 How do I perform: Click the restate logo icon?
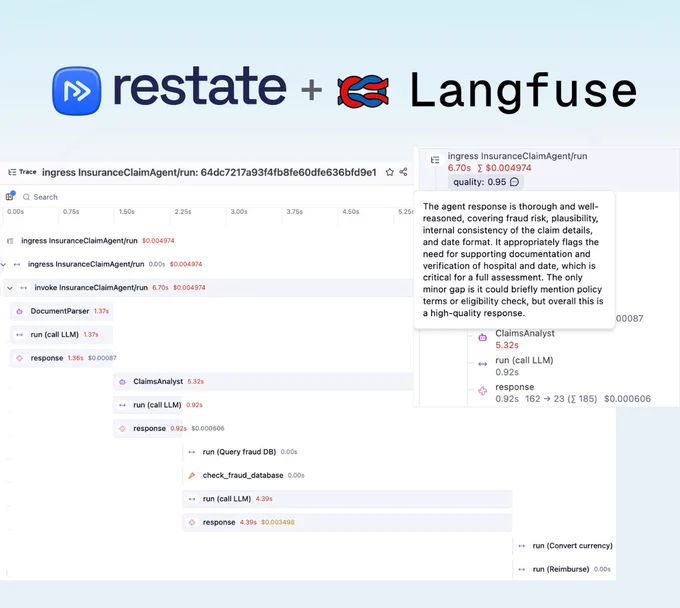click(x=77, y=91)
